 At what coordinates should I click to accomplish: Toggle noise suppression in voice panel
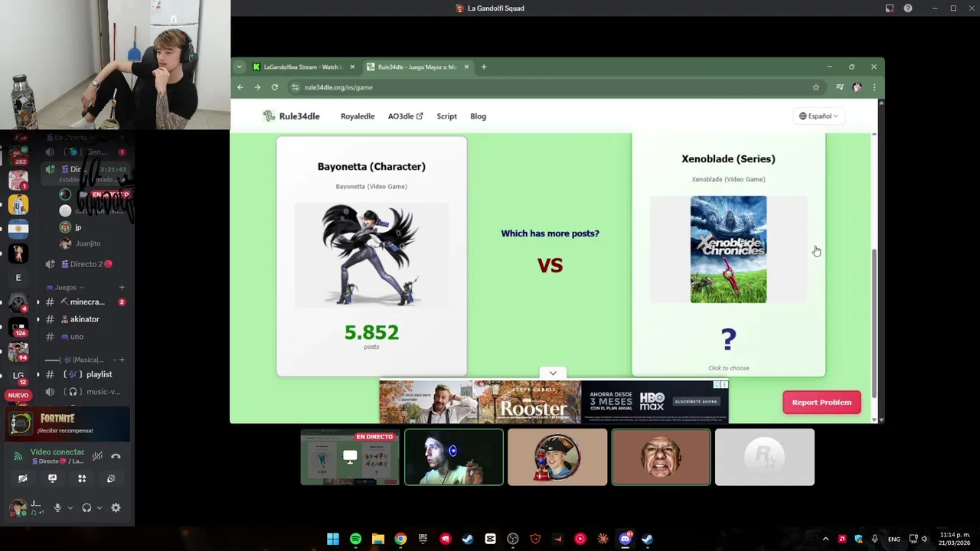(x=97, y=456)
